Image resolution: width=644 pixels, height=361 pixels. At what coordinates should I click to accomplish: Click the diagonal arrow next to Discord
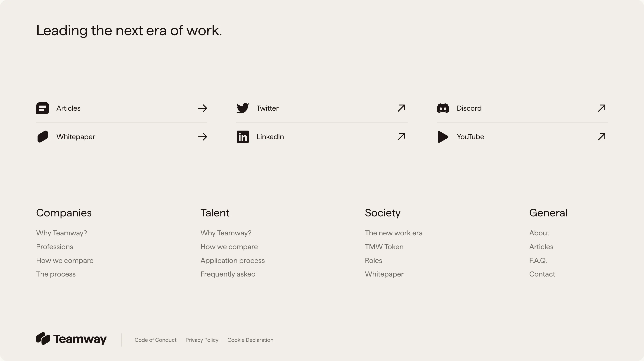point(601,108)
